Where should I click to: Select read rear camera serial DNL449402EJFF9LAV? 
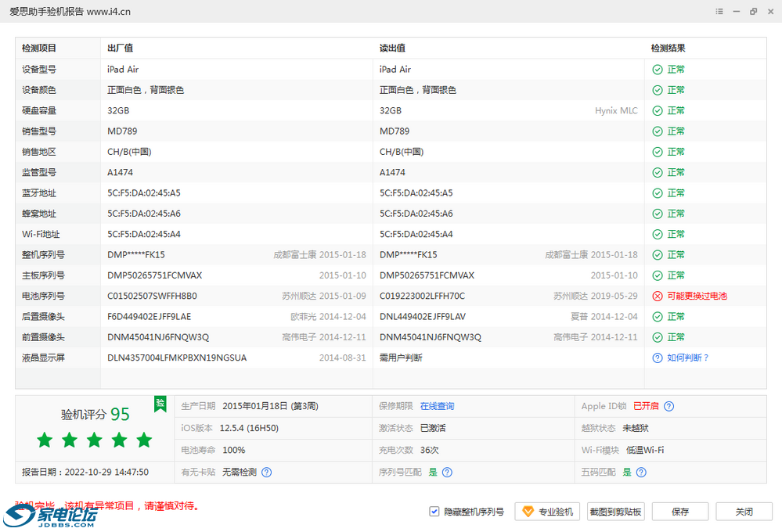point(423,317)
